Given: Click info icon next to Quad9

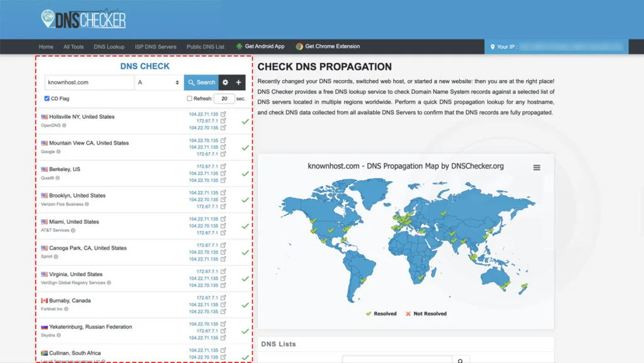Looking at the screenshot, I should (57, 178).
